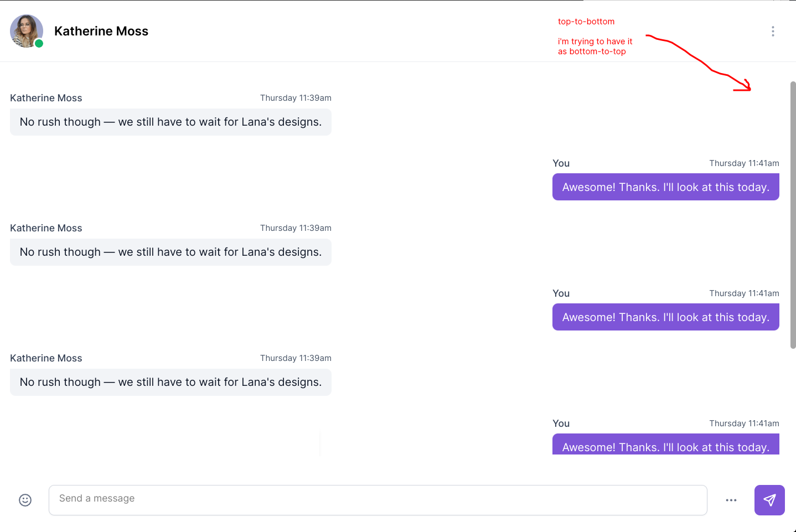Click the chat's vertical scrollbar thumb
796x532 pixels.
[x=793, y=215]
